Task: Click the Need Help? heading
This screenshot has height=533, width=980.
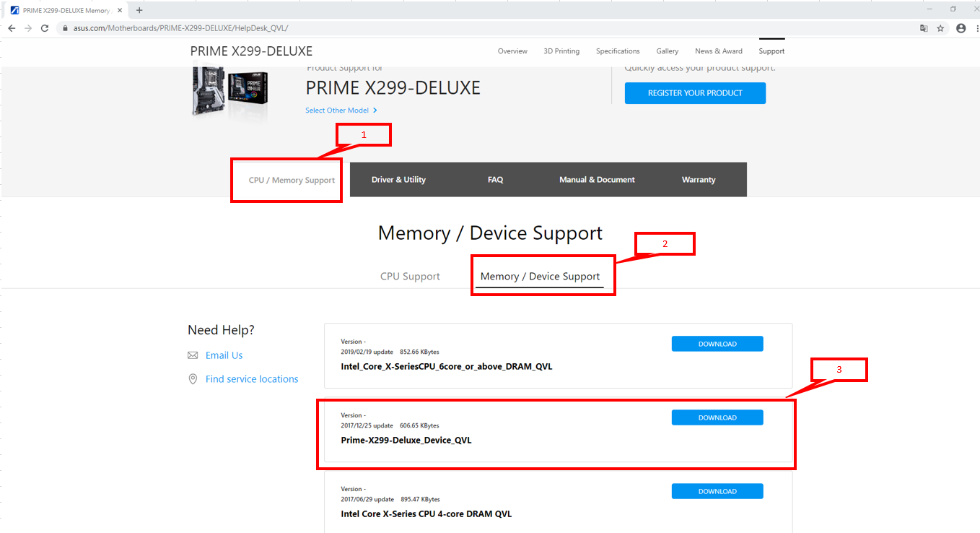Action: click(x=221, y=330)
